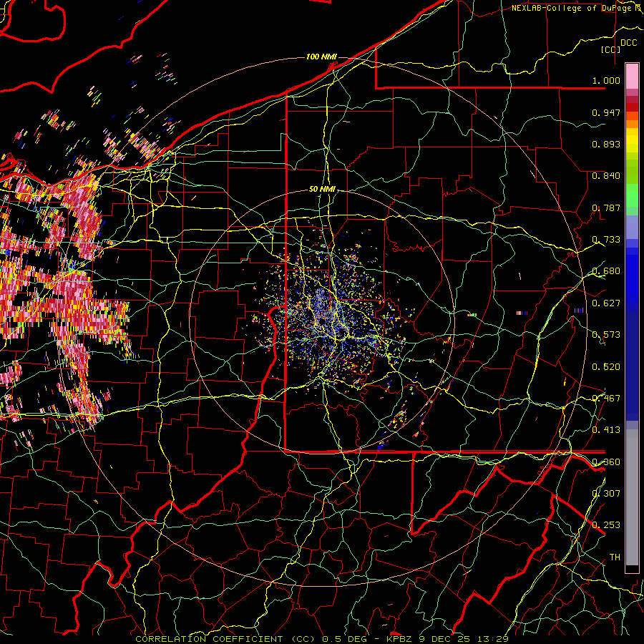The height and width of the screenshot is (644, 644).
Task: Click the 0.573 scale value
Action: point(606,335)
